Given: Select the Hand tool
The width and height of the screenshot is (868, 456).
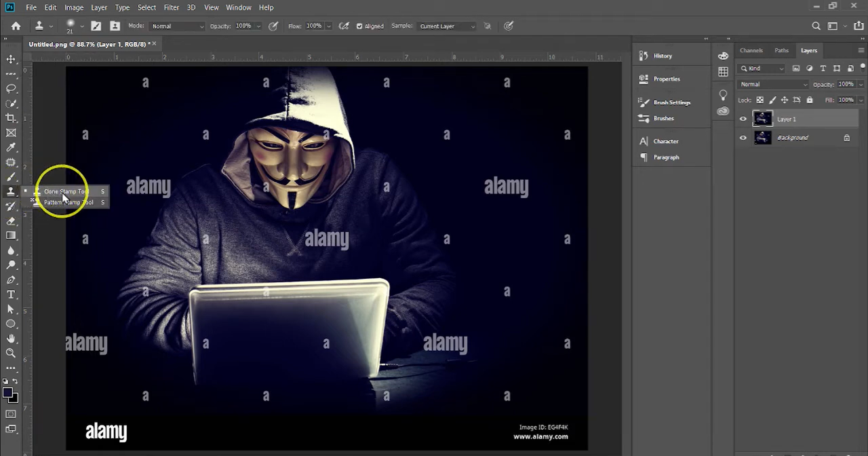Looking at the screenshot, I should click(x=11, y=339).
